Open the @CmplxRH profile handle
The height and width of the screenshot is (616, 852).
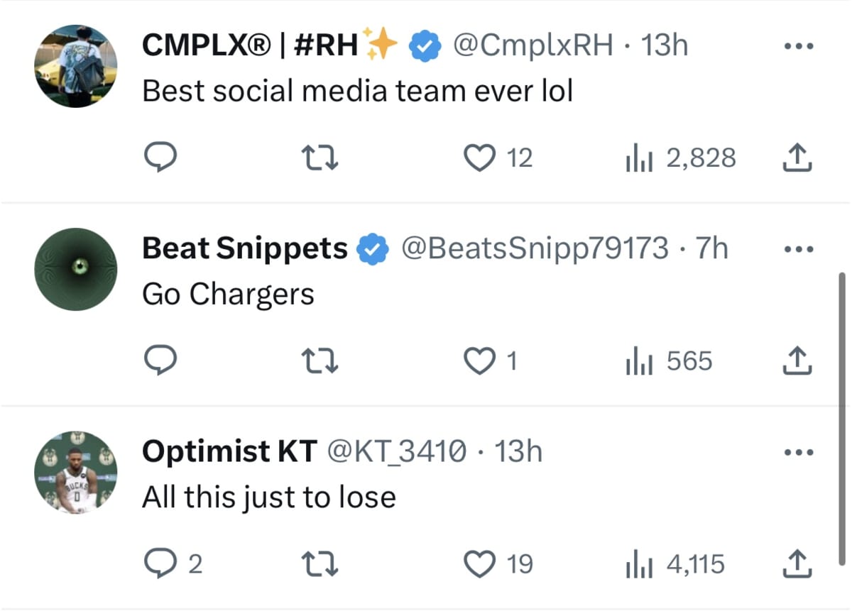[x=532, y=46]
